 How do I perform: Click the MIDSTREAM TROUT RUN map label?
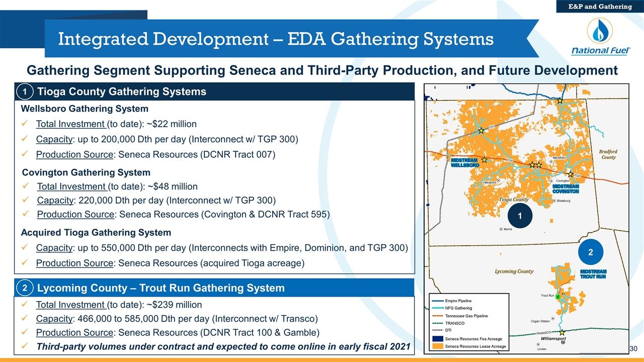pos(594,274)
